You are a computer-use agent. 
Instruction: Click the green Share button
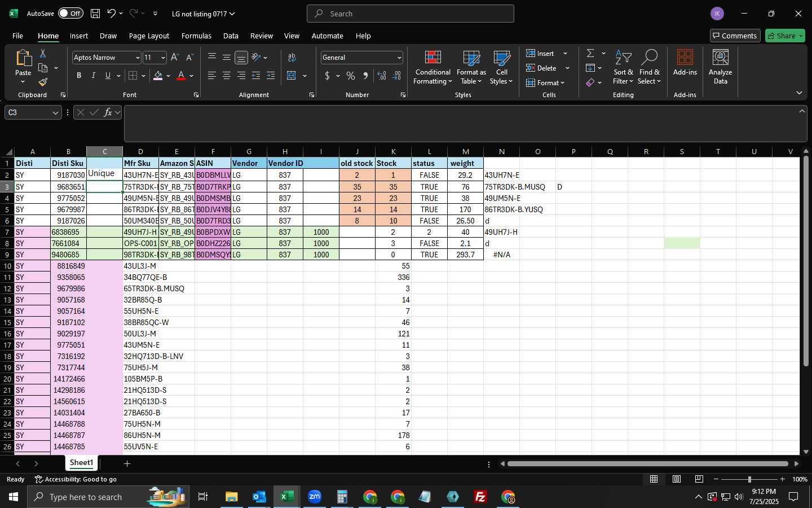[785, 36]
